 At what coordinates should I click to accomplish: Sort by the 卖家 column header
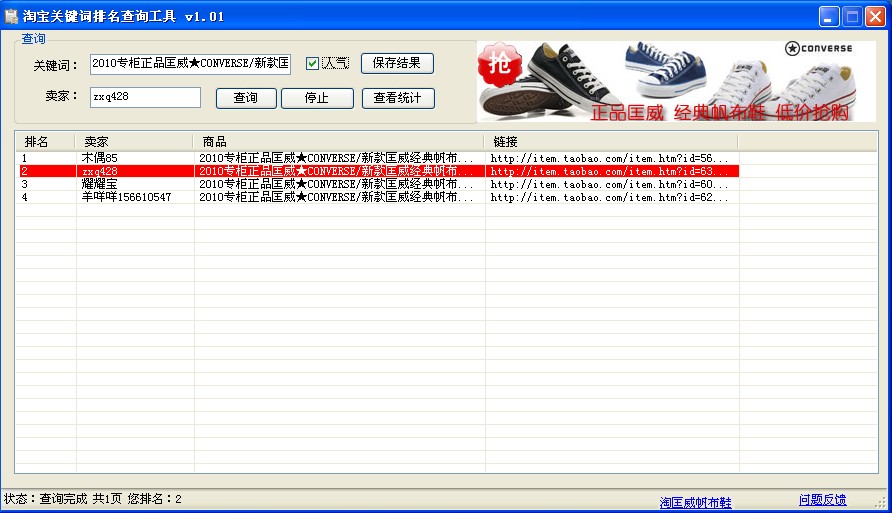click(x=134, y=142)
